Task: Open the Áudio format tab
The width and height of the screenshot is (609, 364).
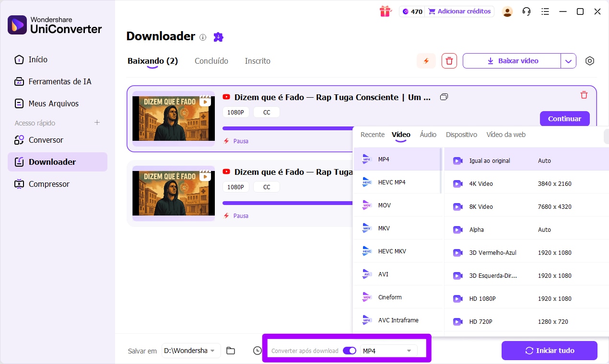Action: click(x=428, y=135)
